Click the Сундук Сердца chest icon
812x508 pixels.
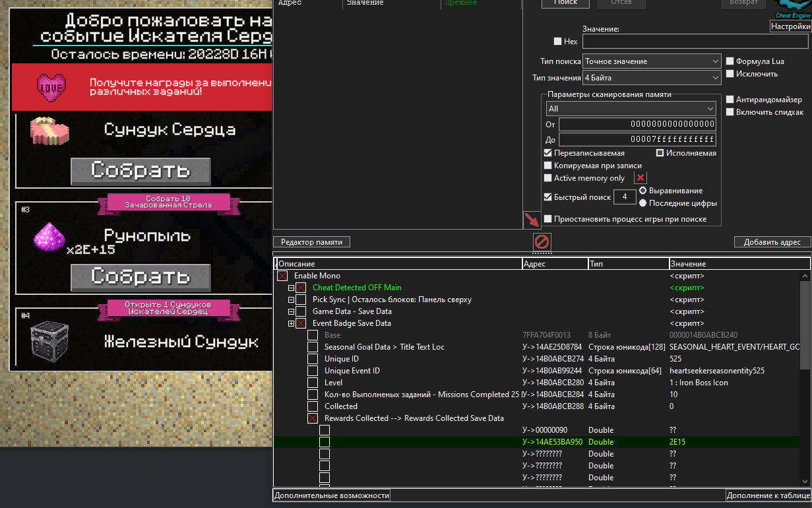pos(49,131)
